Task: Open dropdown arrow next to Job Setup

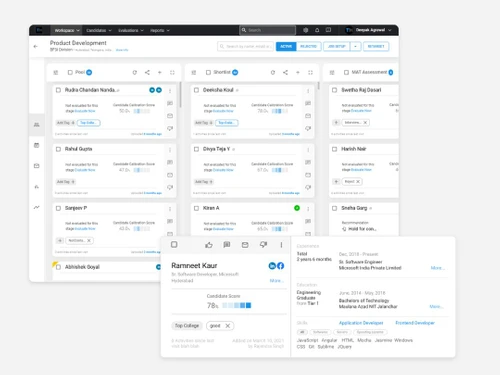Action: point(356,46)
